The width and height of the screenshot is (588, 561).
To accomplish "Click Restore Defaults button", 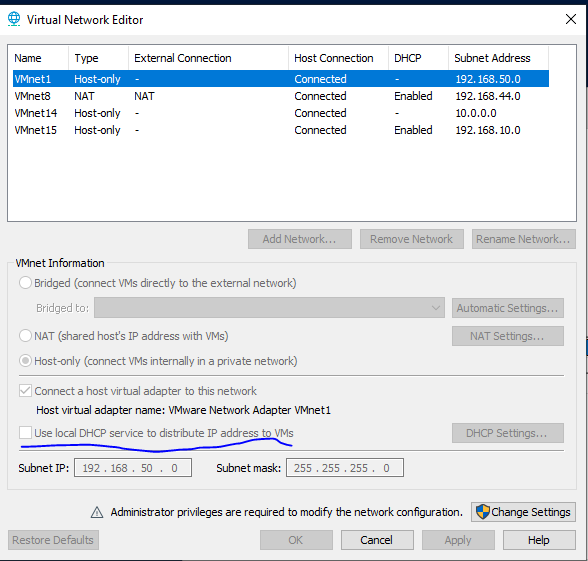I will point(53,540).
